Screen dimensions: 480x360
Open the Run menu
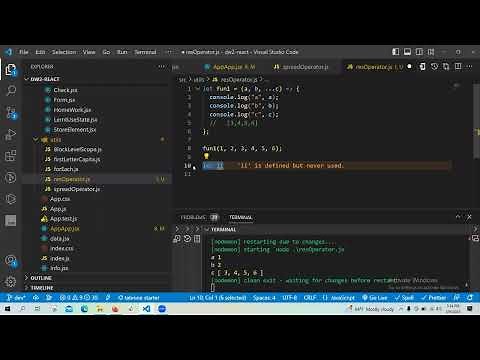(x=122, y=52)
